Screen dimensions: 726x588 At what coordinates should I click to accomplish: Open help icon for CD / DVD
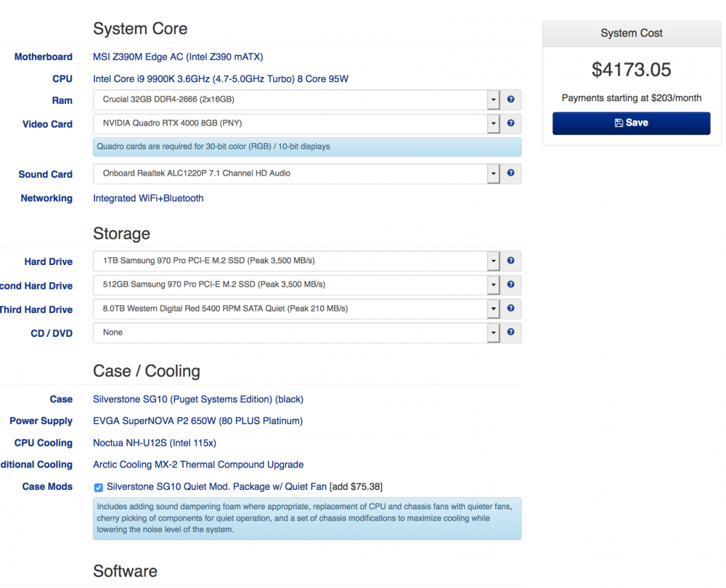tap(510, 332)
